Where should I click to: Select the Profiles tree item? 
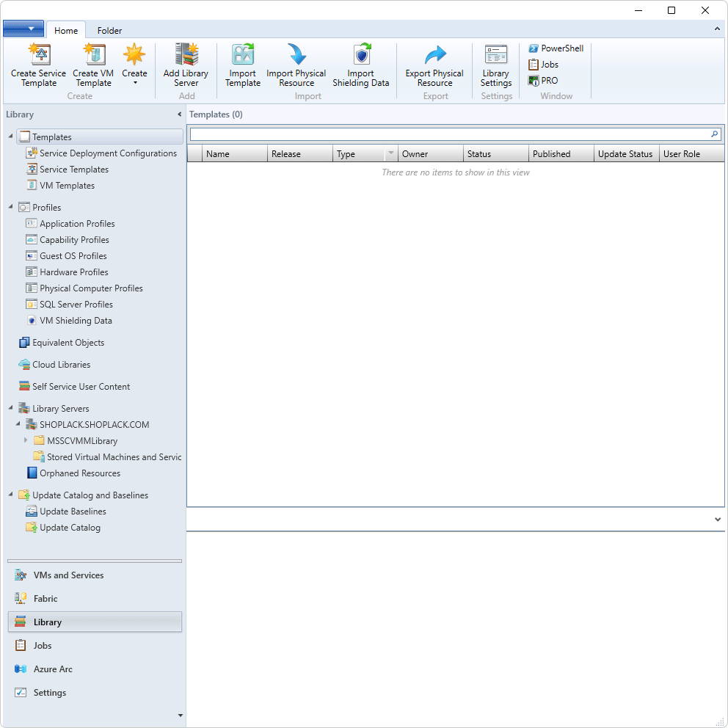[x=40, y=208]
